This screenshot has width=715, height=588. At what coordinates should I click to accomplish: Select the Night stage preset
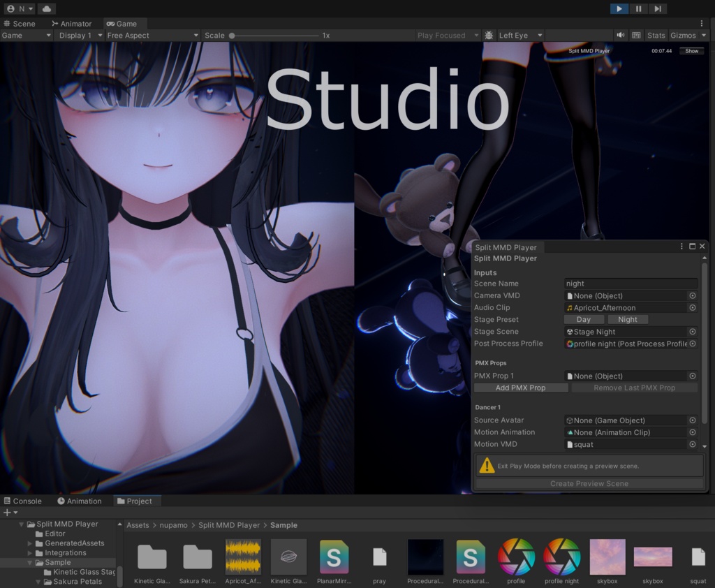coord(628,319)
